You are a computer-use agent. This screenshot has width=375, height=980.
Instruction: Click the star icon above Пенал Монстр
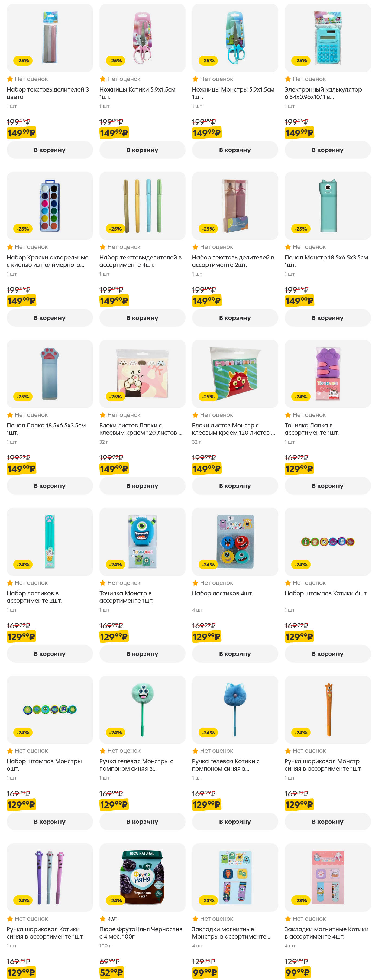(288, 247)
